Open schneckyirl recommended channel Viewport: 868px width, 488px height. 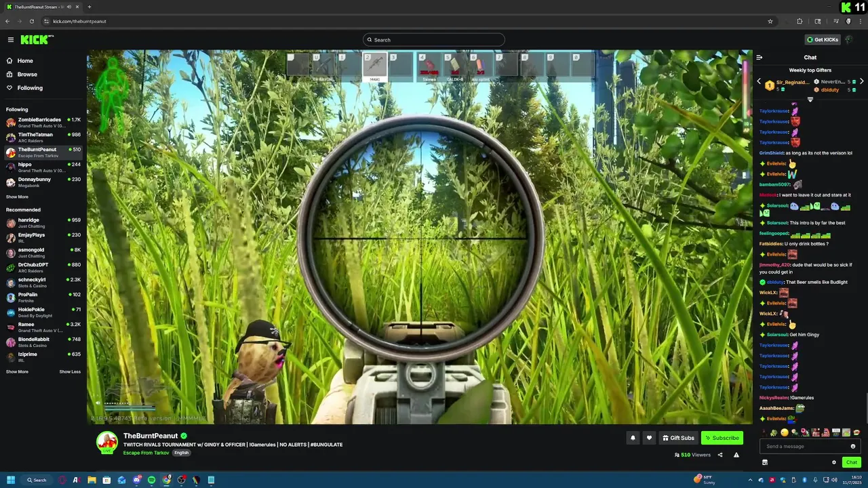(x=43, y=283)
